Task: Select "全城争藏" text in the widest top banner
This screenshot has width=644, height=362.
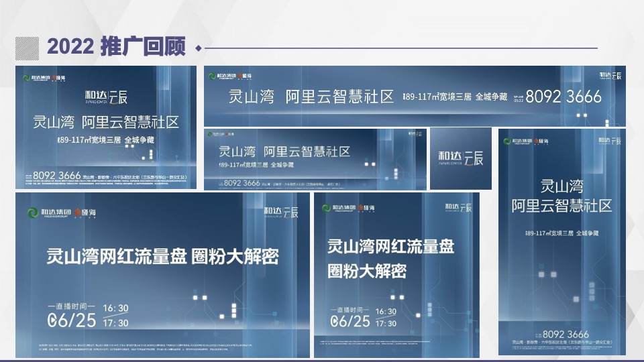Action: click(x=491, y=97)
